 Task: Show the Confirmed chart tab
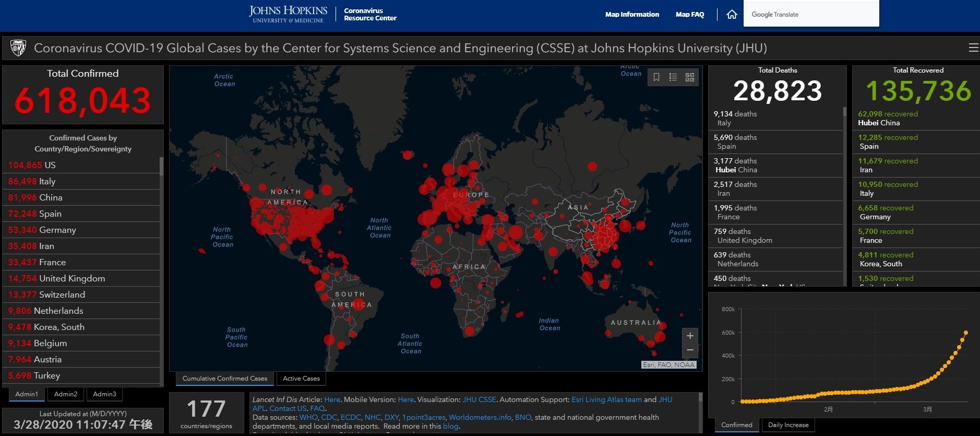(737, 425)
